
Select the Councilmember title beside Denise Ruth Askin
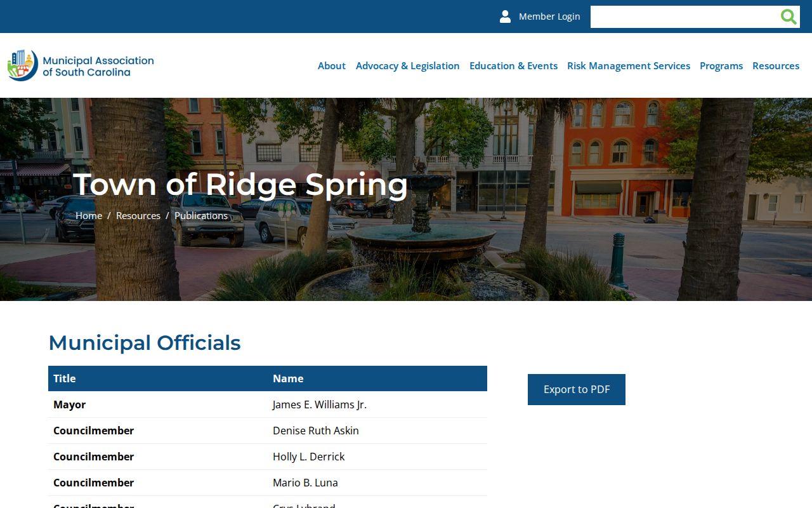click(93, 431)
